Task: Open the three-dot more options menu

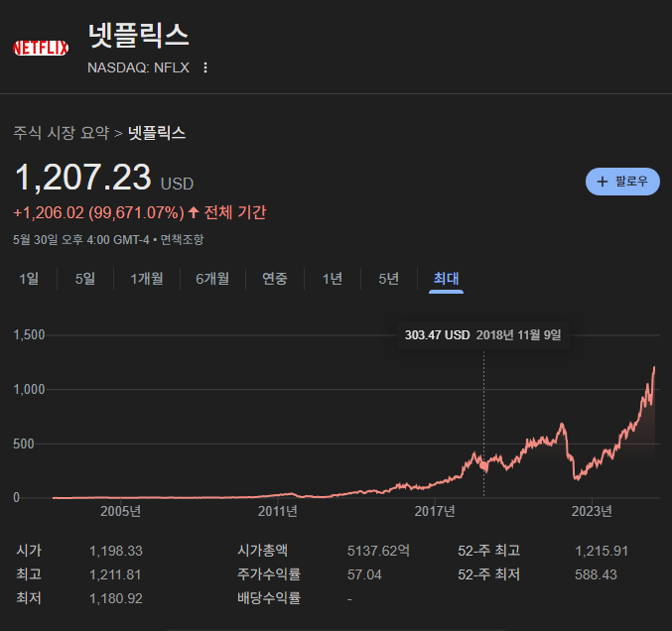Action: click(x=205, y=67)
